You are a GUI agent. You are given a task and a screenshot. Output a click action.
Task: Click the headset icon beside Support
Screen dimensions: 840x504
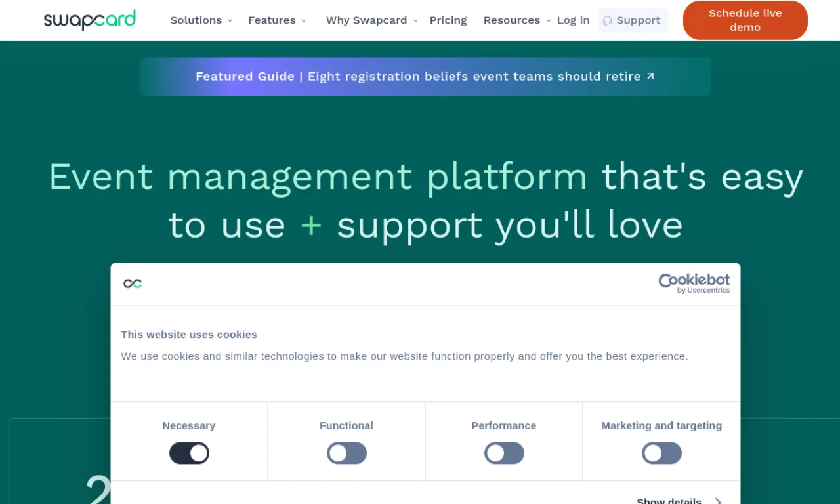coord(608,21)
